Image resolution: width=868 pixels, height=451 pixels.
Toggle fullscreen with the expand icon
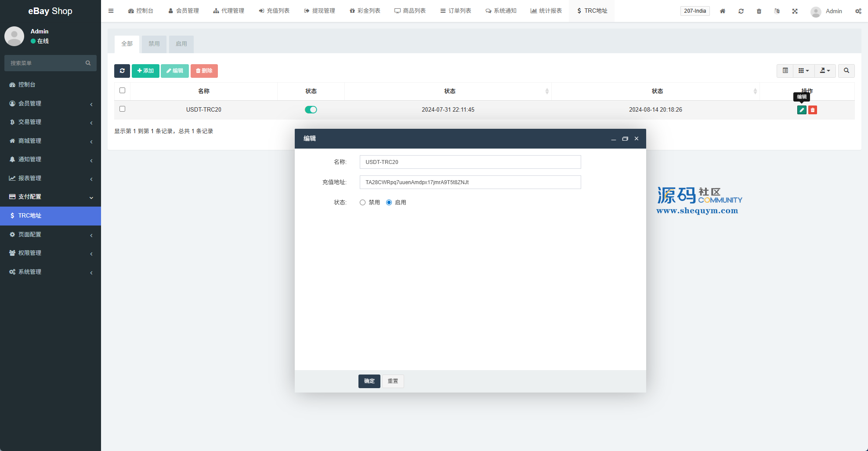tap(795, 11)
